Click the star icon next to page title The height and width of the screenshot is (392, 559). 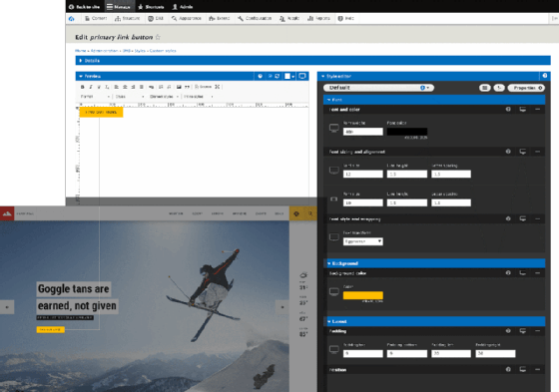[158, 37]
